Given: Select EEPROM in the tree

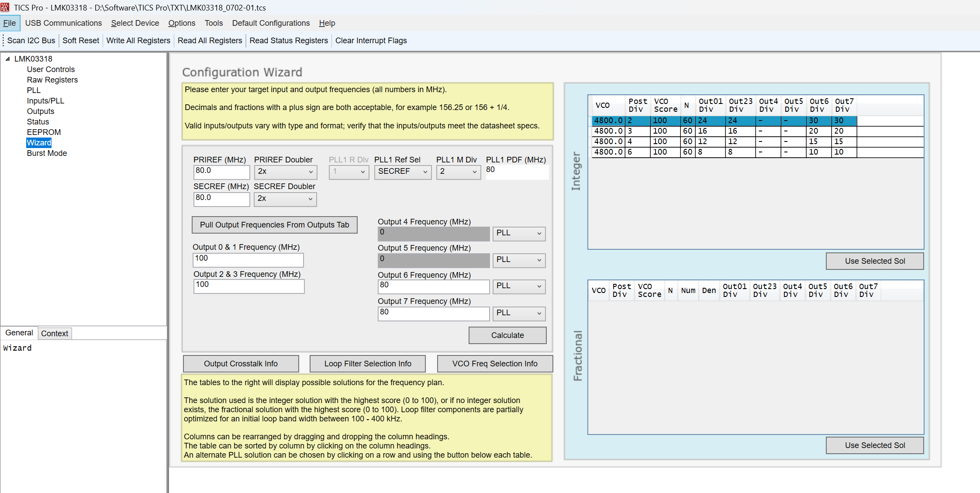Looking at the screenshot, I should pos(44,132).
